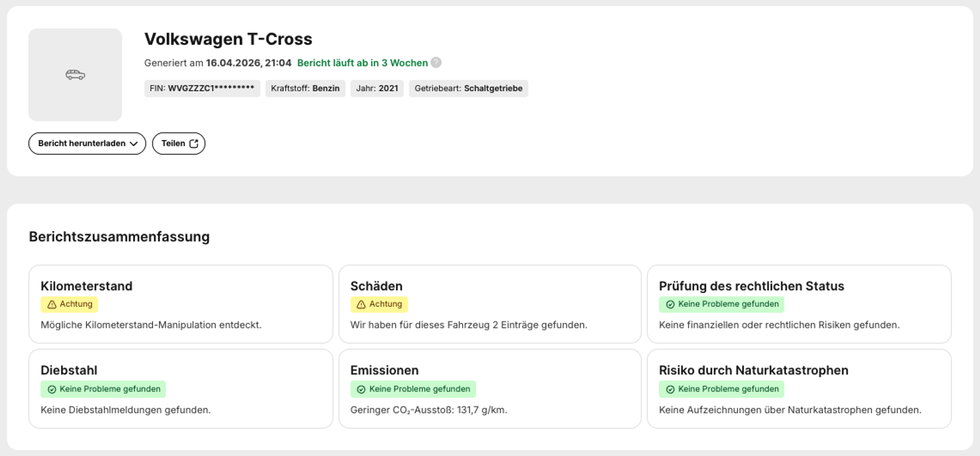Image resolution: width=980 pixels, height=456 pixels.
Task: Click the small car icon in the placeholder
Action: click(75, 75)
